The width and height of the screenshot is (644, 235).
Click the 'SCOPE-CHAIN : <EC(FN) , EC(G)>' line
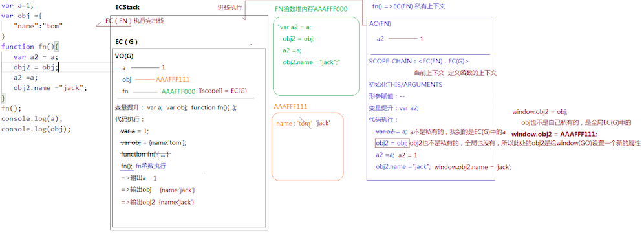tap(418, 62)
